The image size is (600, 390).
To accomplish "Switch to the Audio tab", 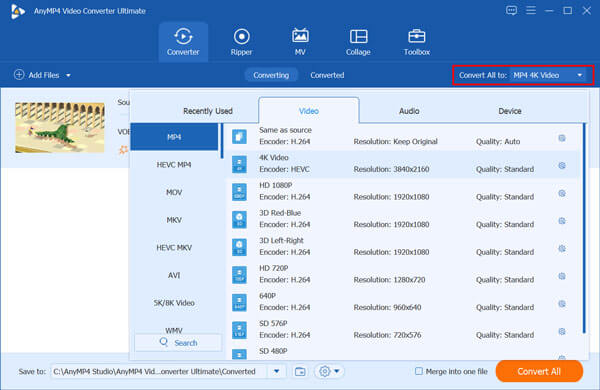I will [409, 111].
